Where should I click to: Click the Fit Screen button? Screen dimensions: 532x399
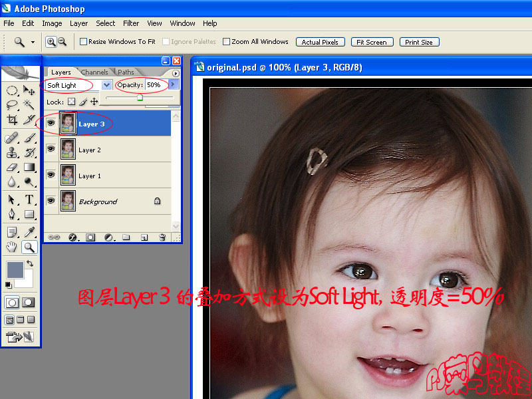[372, 42]
